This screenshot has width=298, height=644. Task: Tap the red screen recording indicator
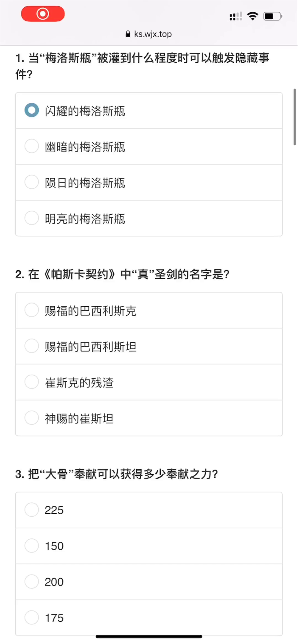click(43, 14)
